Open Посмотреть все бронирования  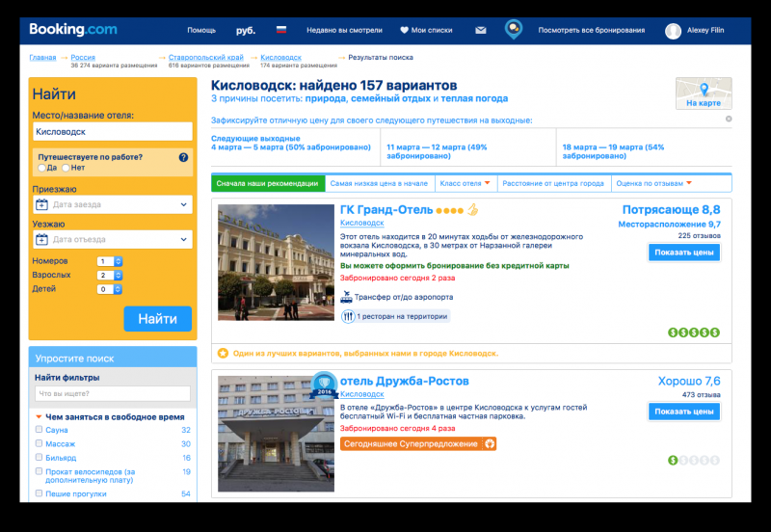pos(591,30)
